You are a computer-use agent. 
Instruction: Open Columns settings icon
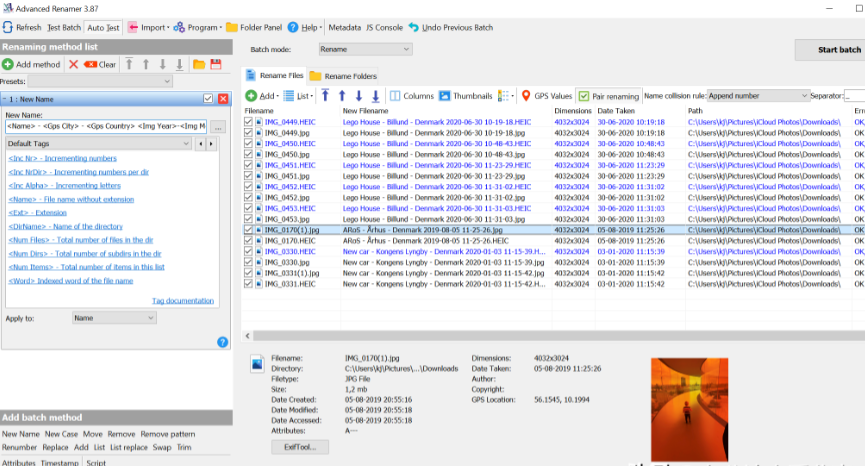(x=395, y=96)
